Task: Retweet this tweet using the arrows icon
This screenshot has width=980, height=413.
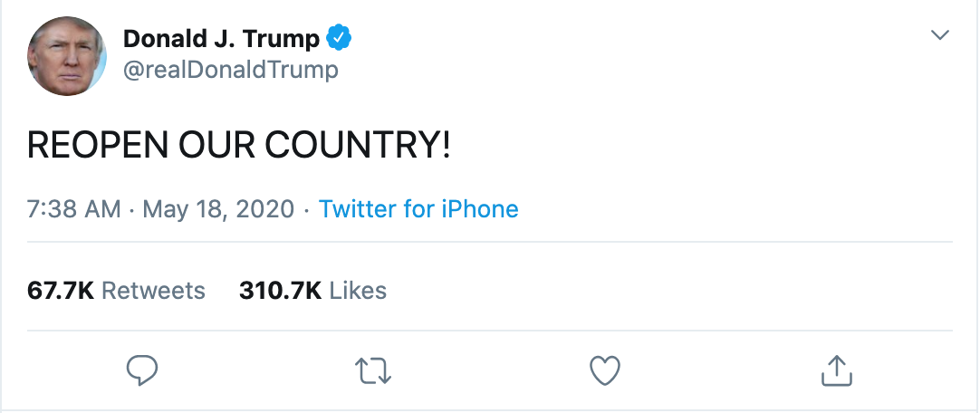Action: [372, 370]
